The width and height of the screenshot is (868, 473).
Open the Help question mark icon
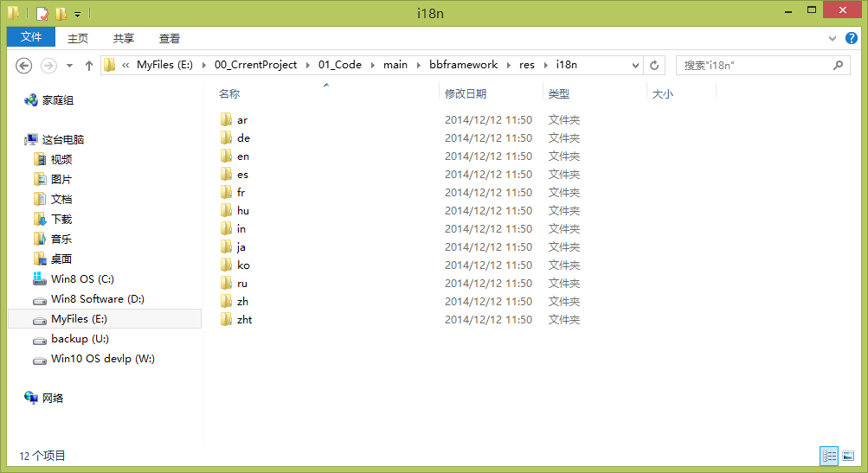tap(852, 38)
